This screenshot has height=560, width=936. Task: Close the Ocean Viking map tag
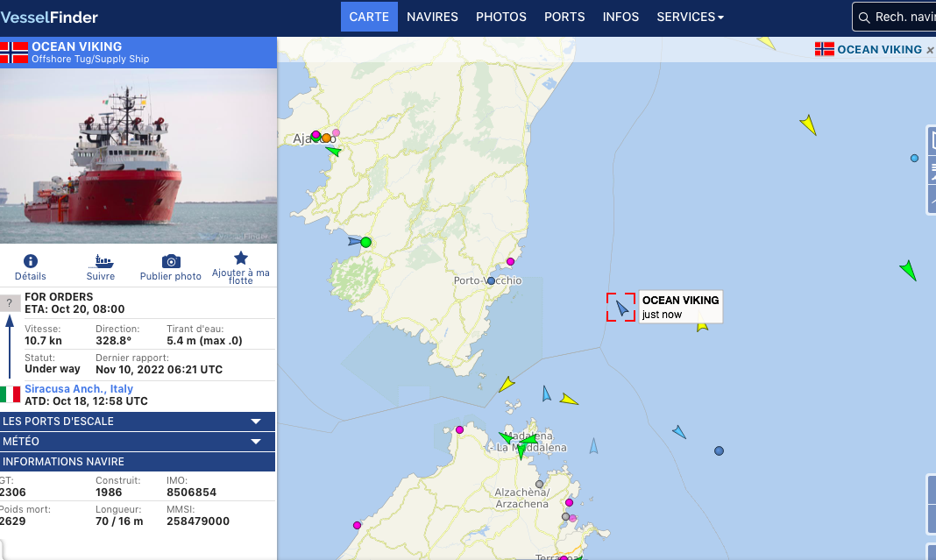pyautogui.click(x=930, y=50)
